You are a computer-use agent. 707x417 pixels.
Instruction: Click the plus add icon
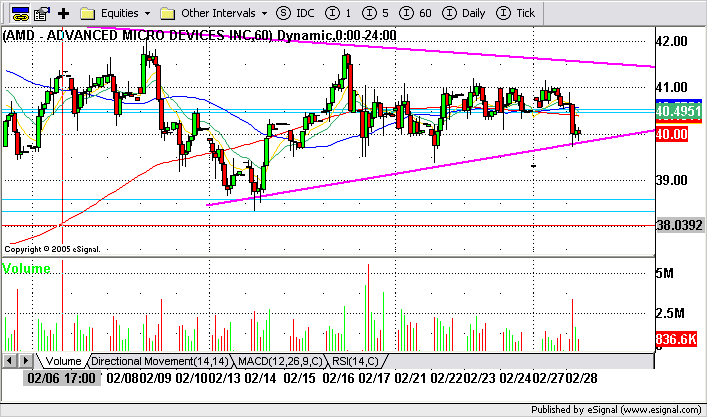(x=64, y=14)
